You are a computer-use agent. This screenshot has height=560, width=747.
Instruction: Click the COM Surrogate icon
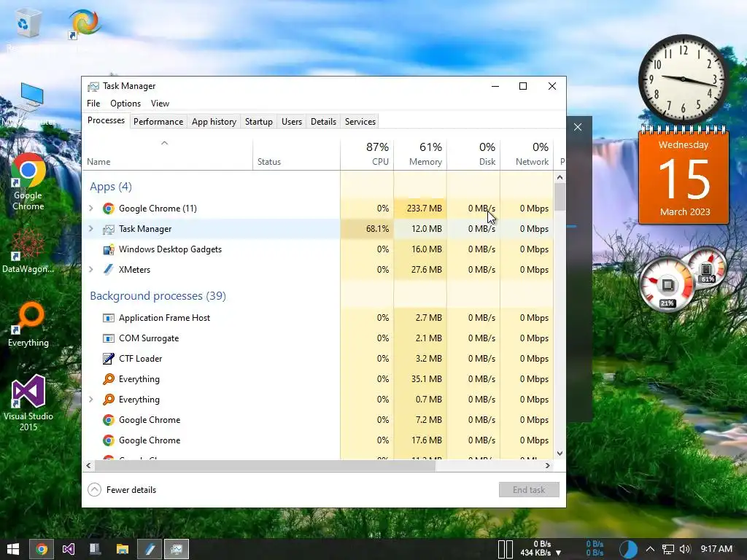[109, 338]
